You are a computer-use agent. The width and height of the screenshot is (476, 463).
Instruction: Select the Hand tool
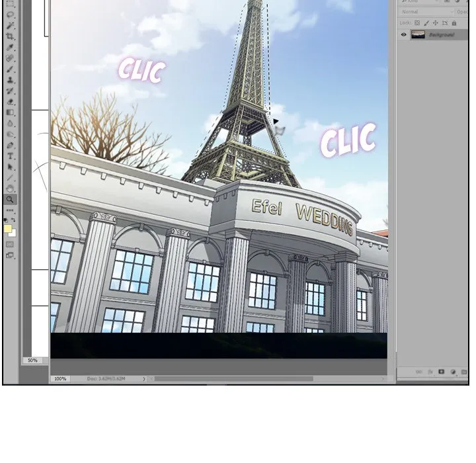click(11, 189)
